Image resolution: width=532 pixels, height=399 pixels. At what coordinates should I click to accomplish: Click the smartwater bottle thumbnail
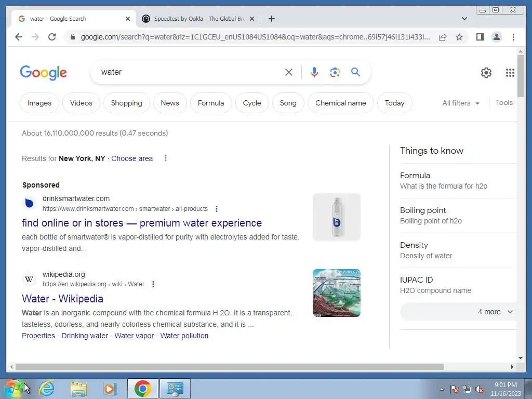tap(337, 217)
